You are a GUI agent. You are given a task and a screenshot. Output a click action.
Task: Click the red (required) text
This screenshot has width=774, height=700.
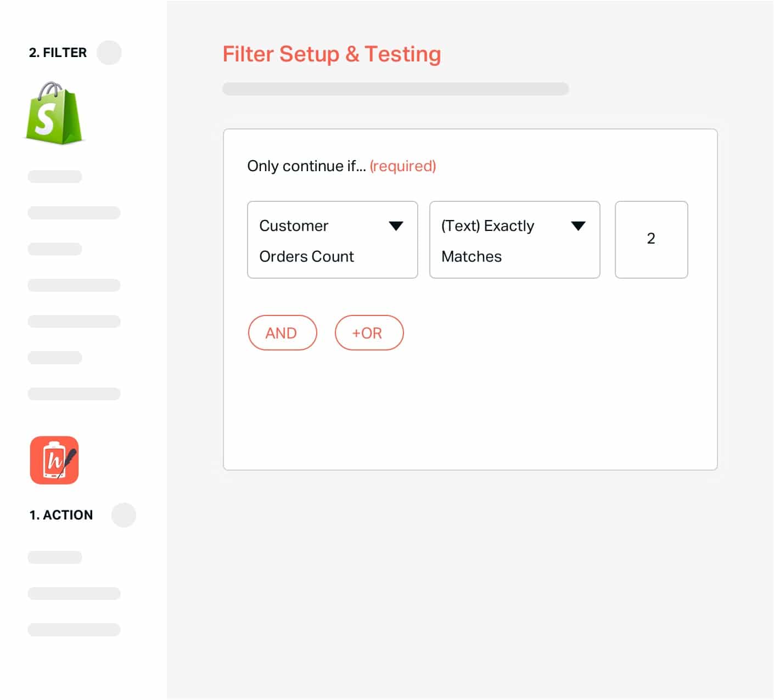pos(403,166)
